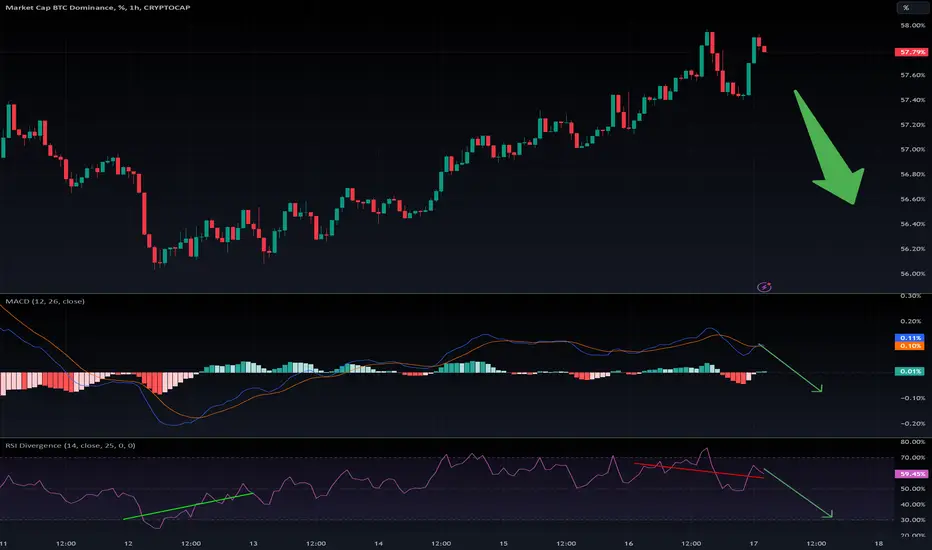Viewport: 932px width, 550px height.
Task: Click the magenta 59.45% RSI label
Action: tap(912, 474)
